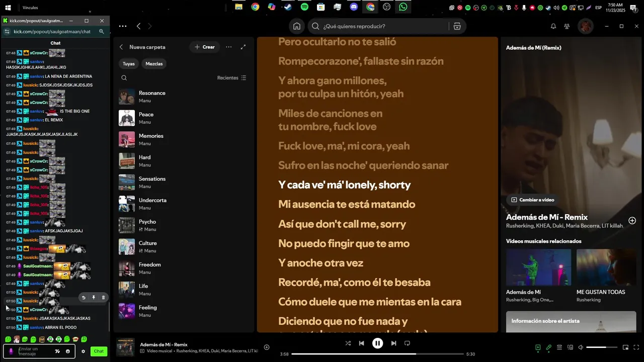Jump to lyric "Así que don't call me, sorry"
Image resolution: width=644 pixels, height=362 pixels.
click(342, 224)
